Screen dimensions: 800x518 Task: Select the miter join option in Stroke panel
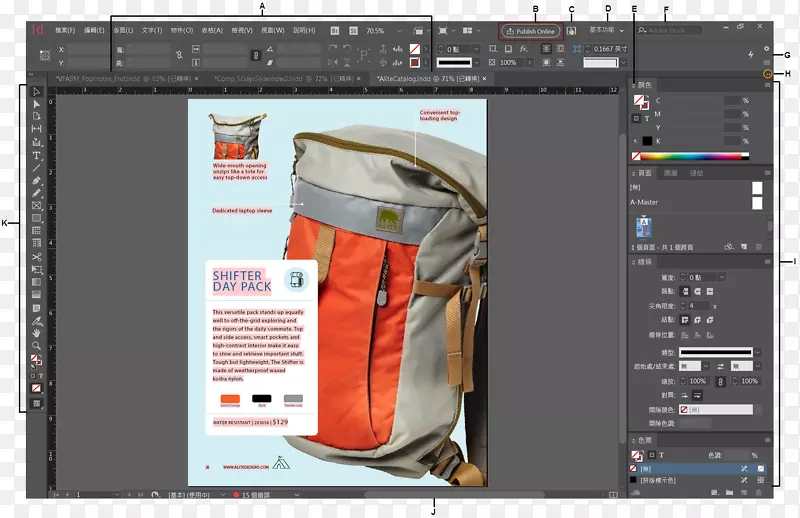pyautogui.click(x=685, y=320)
